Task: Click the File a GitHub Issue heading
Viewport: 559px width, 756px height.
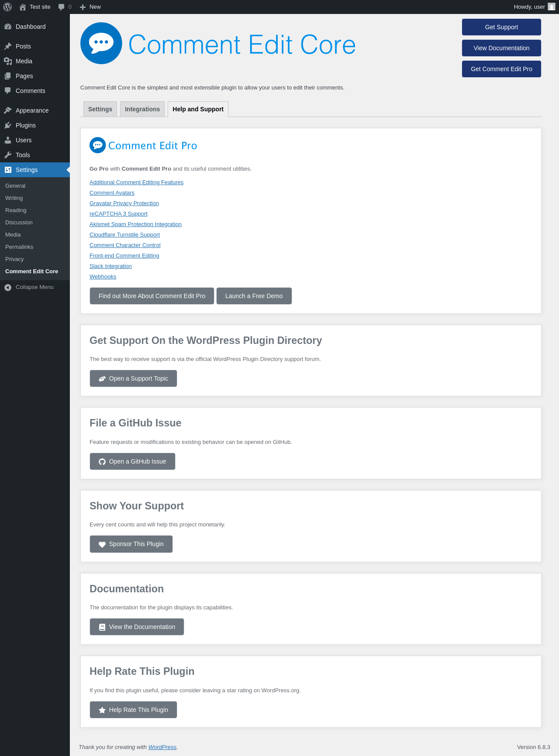Action: [x=135, y=423]
